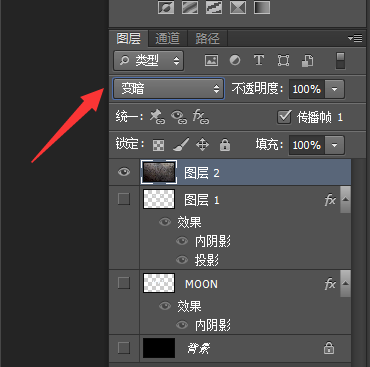Open the 不透明度 slider arrow
This screenshot has width=370, height=367.
pos(334,89)
